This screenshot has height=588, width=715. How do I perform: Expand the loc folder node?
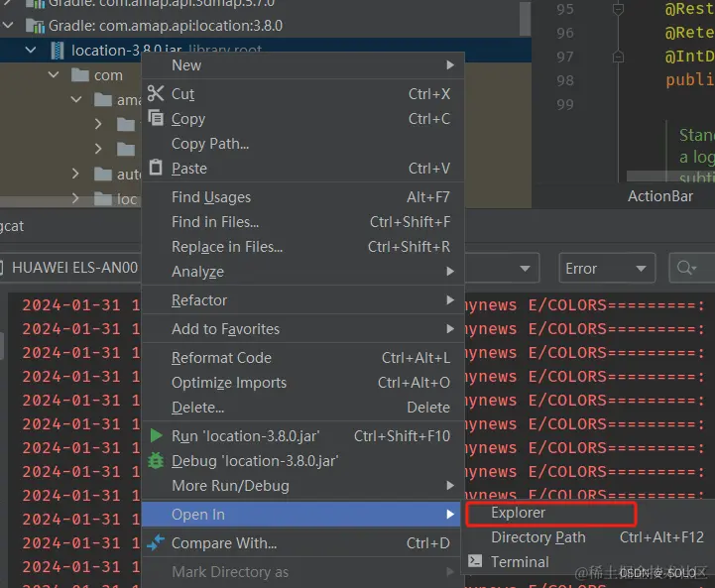tap(75, 198)
